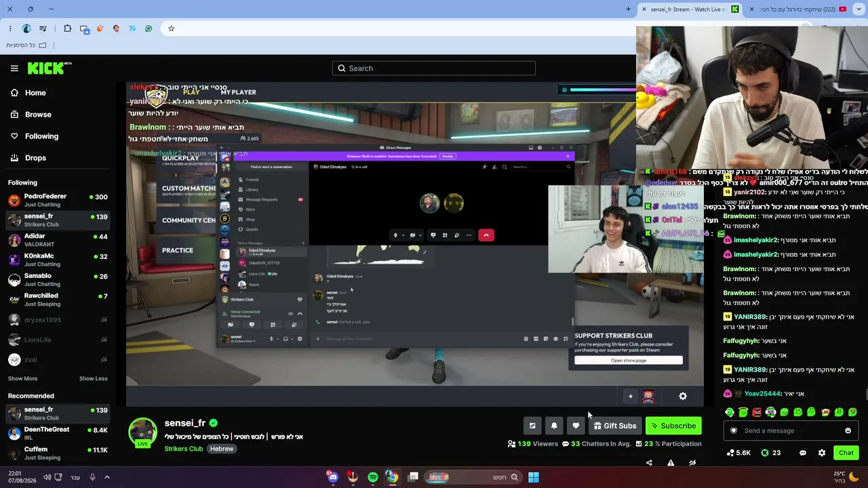
Task: Click the 5.6K channel points icon
Action: coord(738,453)
